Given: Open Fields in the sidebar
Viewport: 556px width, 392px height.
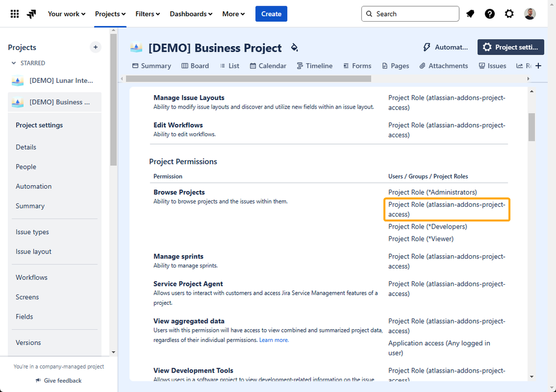Looking at the screenshot, I should 24,316.
